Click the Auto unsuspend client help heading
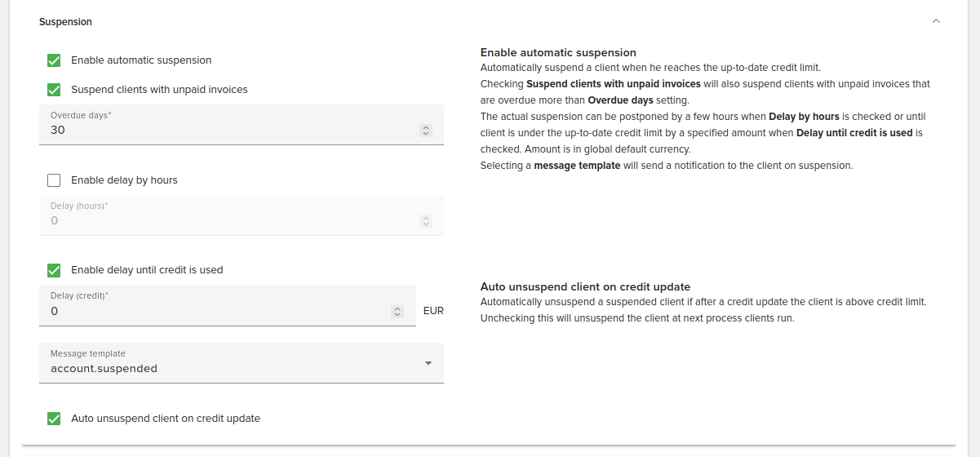This screenshot has width=980, height=457. (x=585, y=287)
